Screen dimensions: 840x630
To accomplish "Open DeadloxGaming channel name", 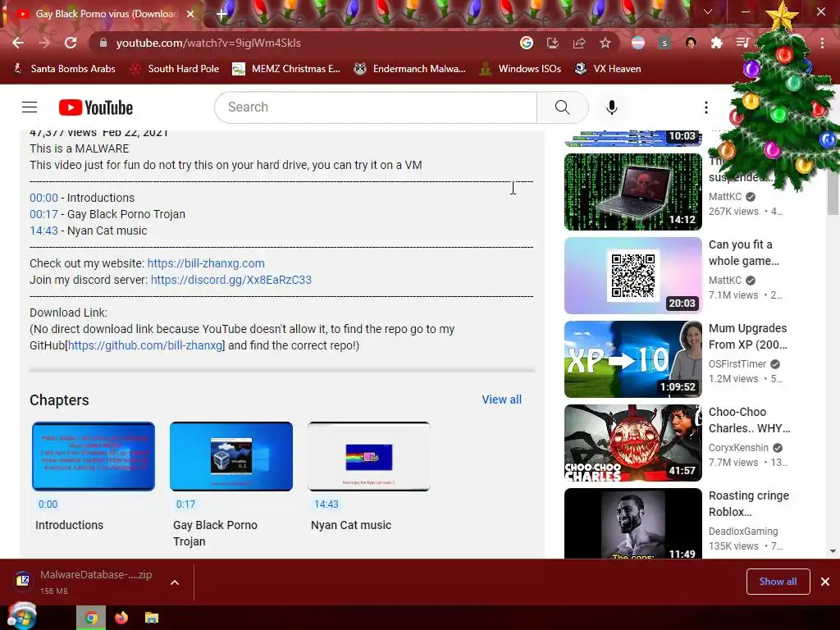I will (x=743, y=532).
